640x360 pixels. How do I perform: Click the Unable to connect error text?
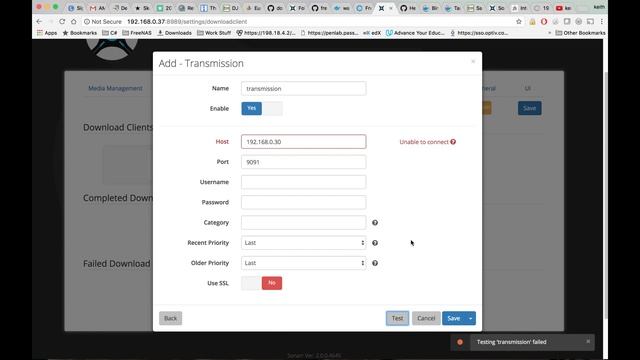(424, 142)
